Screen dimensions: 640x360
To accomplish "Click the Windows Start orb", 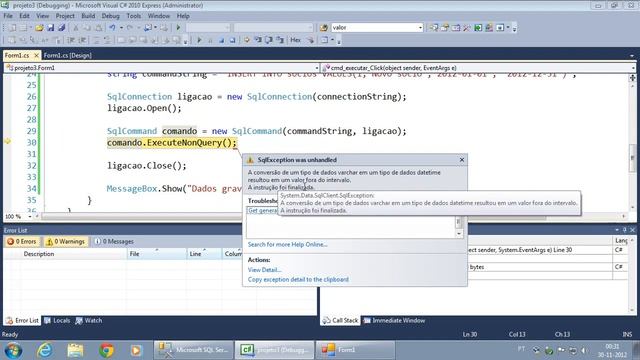I will point(13,350).
